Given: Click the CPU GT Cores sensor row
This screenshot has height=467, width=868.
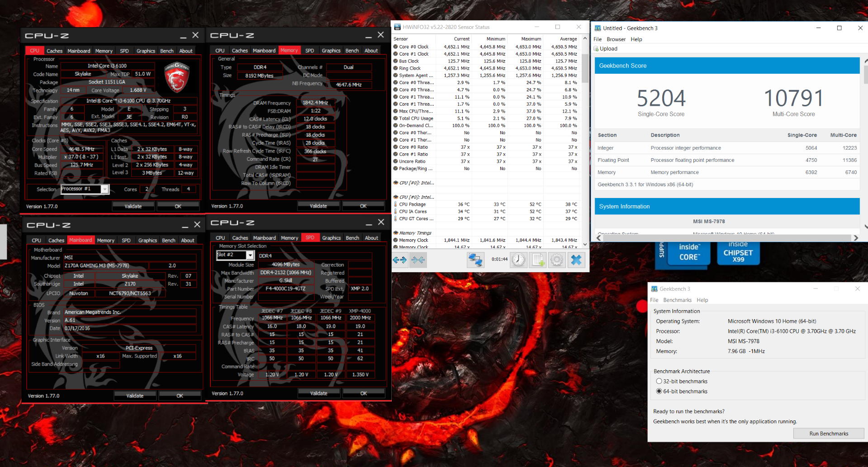Looking at the screenshot, I should [x=485, y=219].
